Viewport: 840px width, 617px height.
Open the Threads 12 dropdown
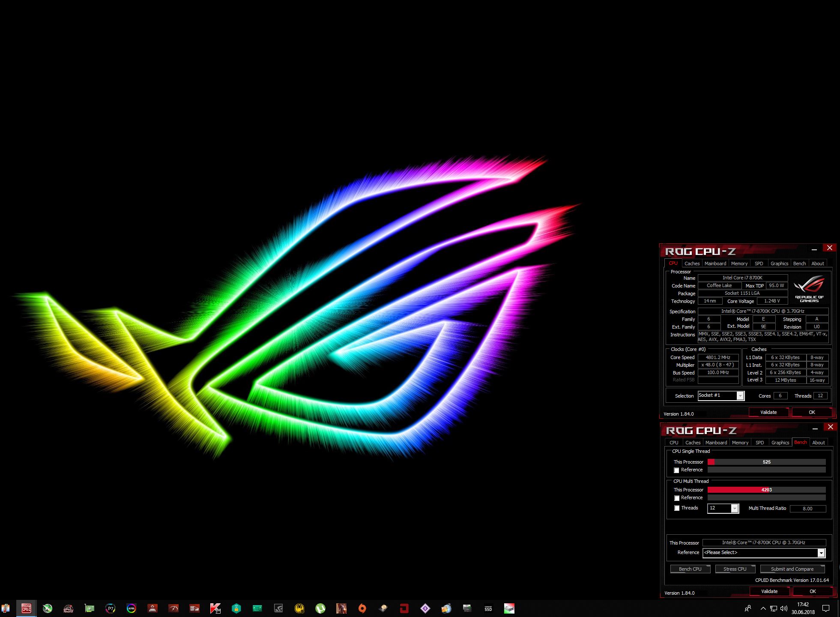[723, 509]
